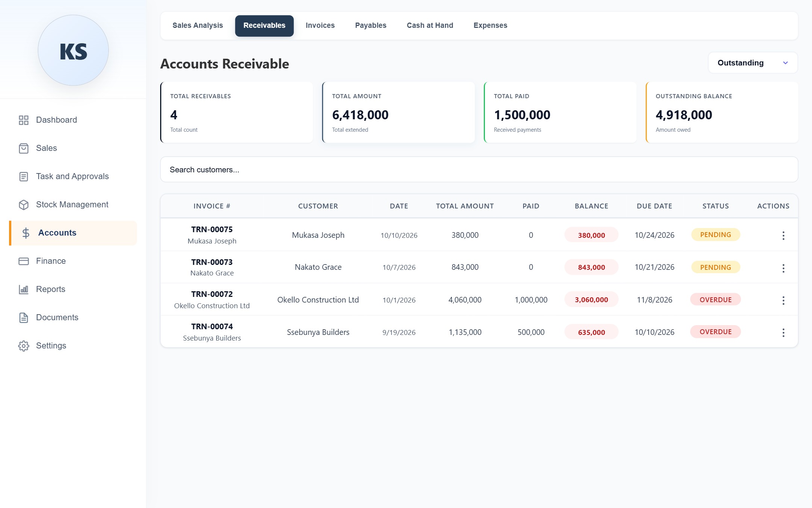Select the Receivables tab
812x508 pixels.
tap(264, 26)
